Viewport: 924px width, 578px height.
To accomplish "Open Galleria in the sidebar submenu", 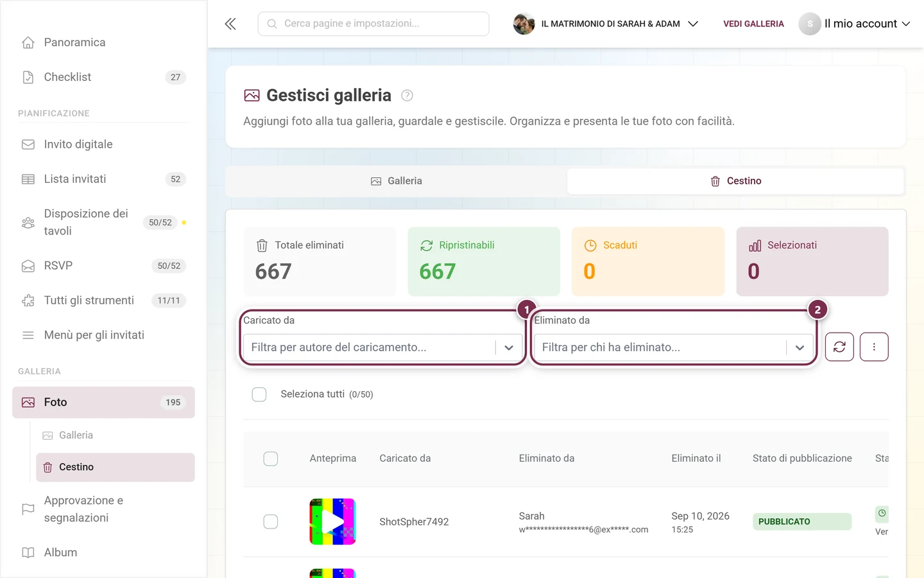I will (116, 435).
